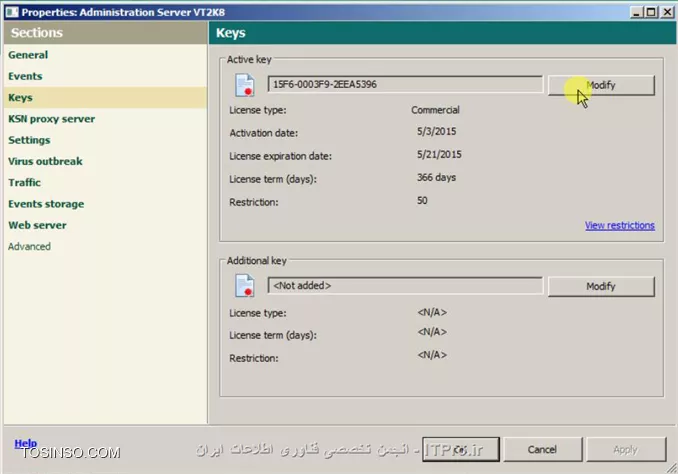
Task: Open the General section
Action: click(28, 55)
